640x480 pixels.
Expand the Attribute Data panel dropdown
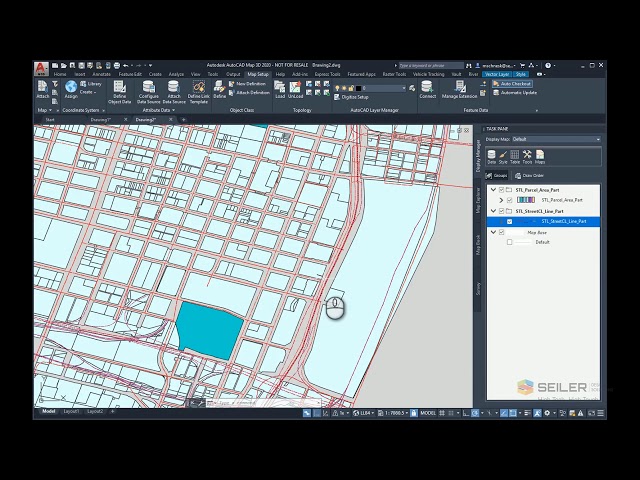pyautogui.click(x=158, y=110)
